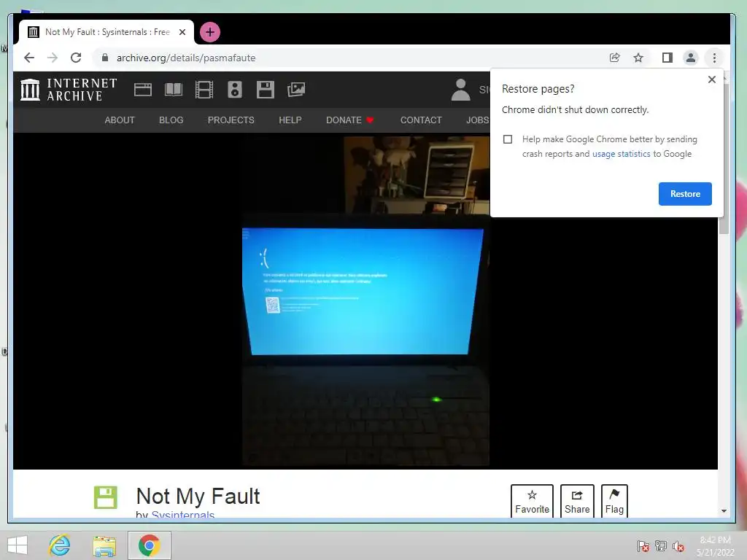Click the Internet Archive logo
Screen dimensions: 747x560
(69, 90)
